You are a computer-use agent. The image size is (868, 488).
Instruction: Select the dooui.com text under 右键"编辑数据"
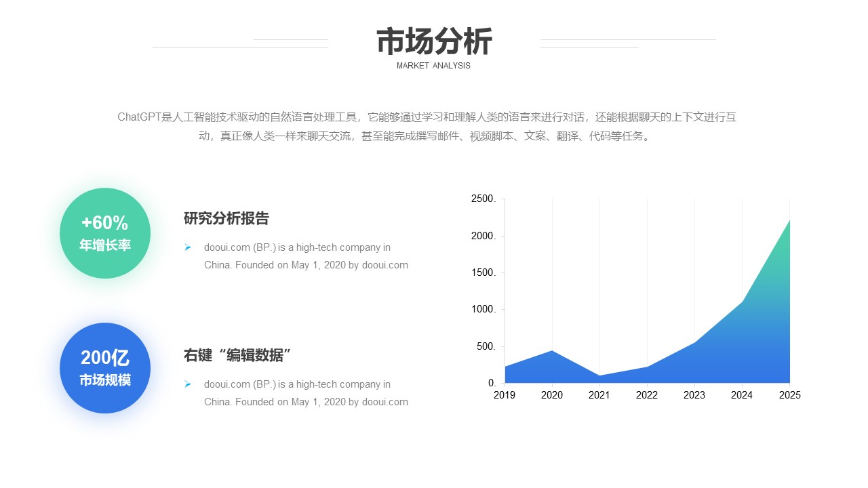(x=306, y=393)
